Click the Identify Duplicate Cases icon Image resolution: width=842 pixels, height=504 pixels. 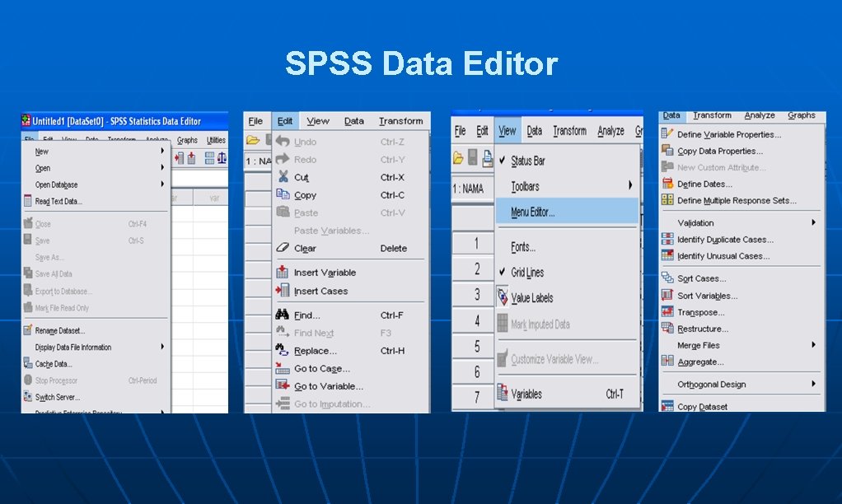667,239
